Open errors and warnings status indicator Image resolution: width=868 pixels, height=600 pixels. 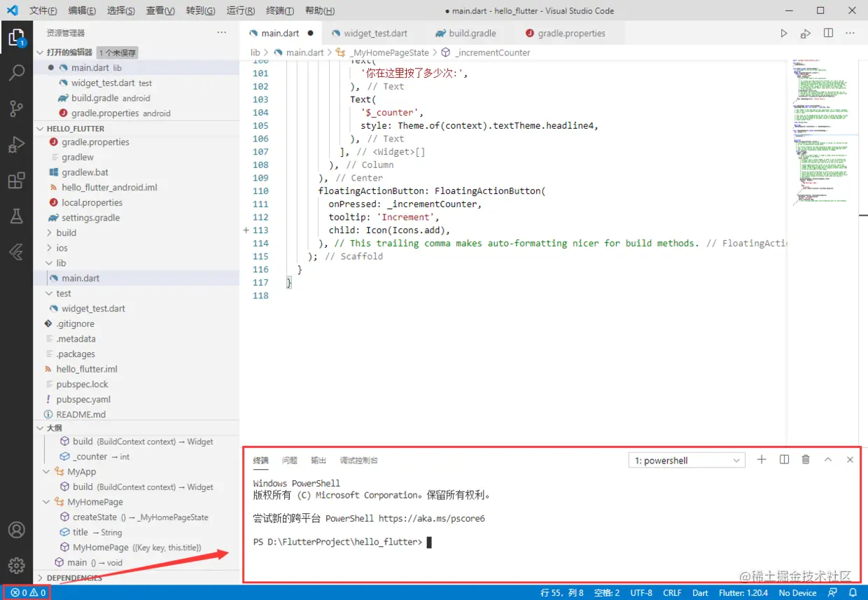(x=28, y=592)
